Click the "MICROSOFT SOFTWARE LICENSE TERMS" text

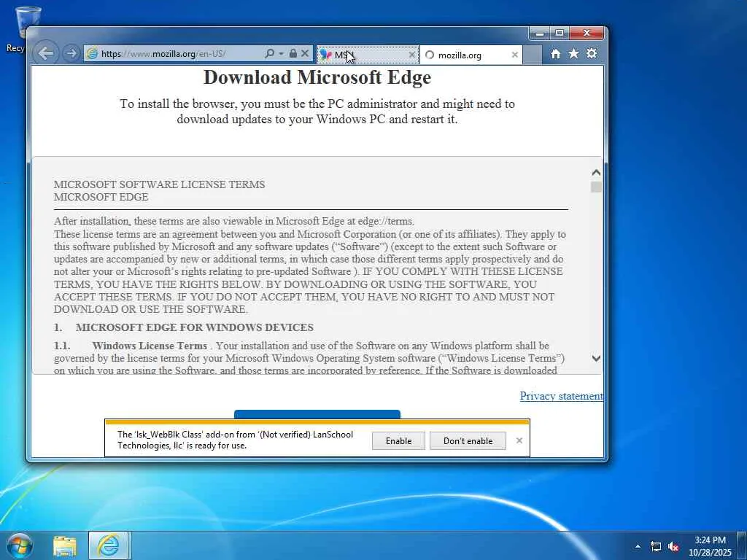coord(159,184)
